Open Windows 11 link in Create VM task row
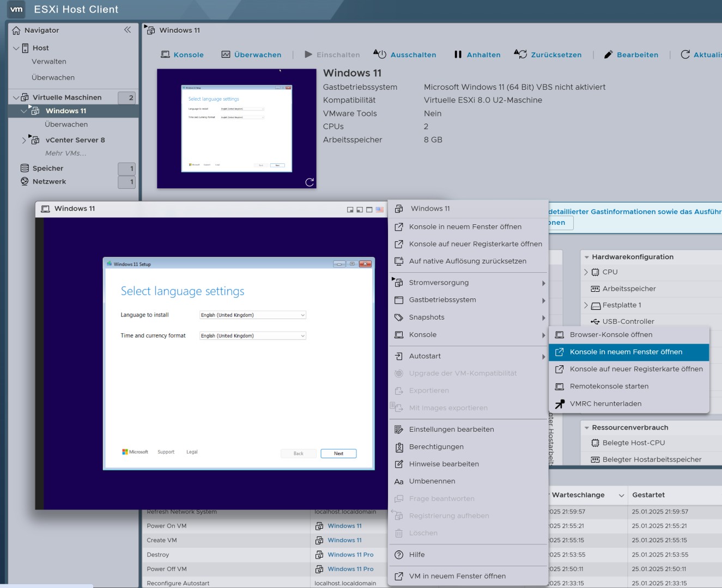This screenshot has height=588, width=722. pos(344,540)
